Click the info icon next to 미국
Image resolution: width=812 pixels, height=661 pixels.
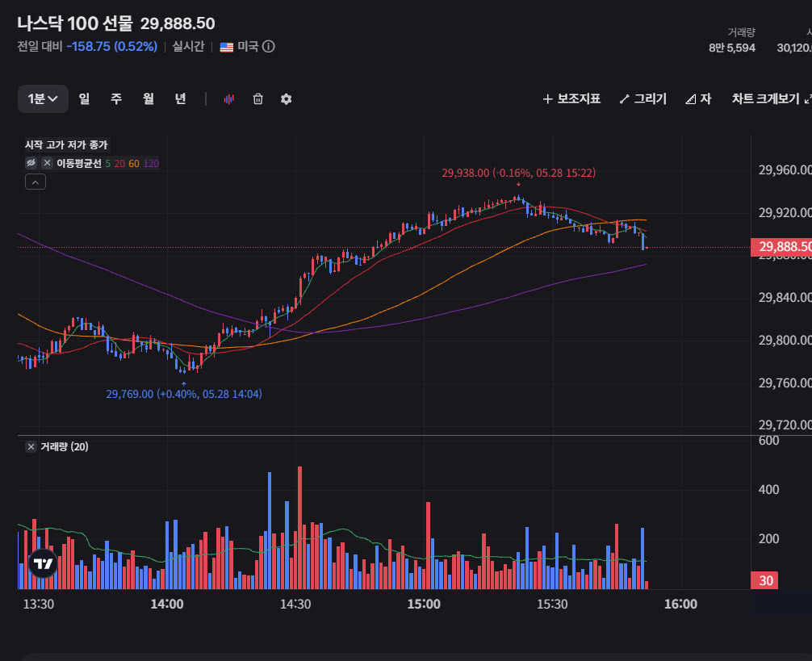[x=268, y=47]
